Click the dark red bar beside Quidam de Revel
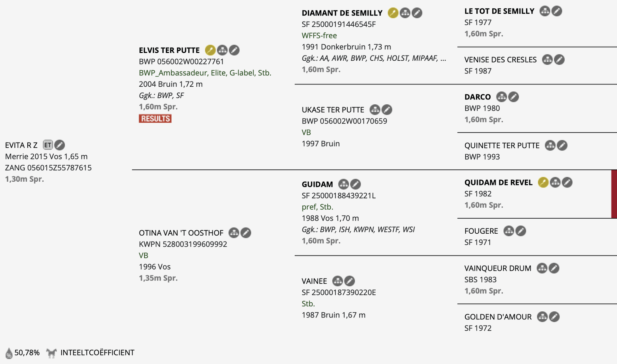The image size is (617, 364). point(614,194)
